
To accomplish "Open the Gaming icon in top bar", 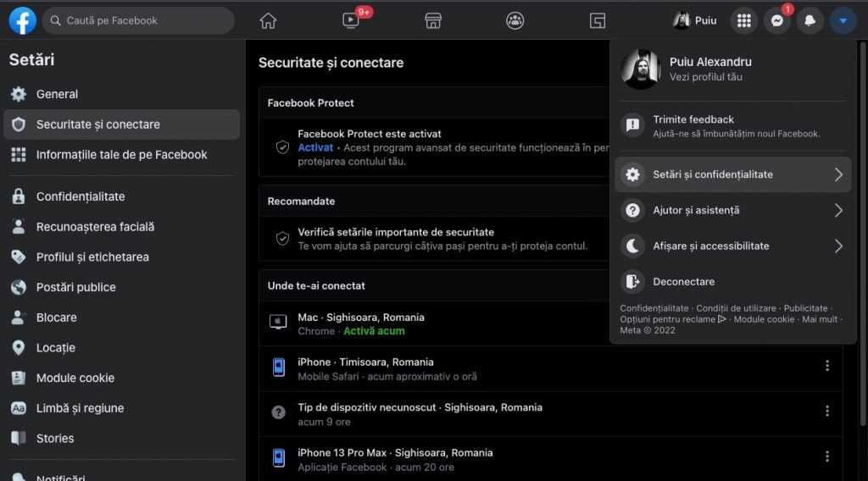I will (x=598, y=20).
